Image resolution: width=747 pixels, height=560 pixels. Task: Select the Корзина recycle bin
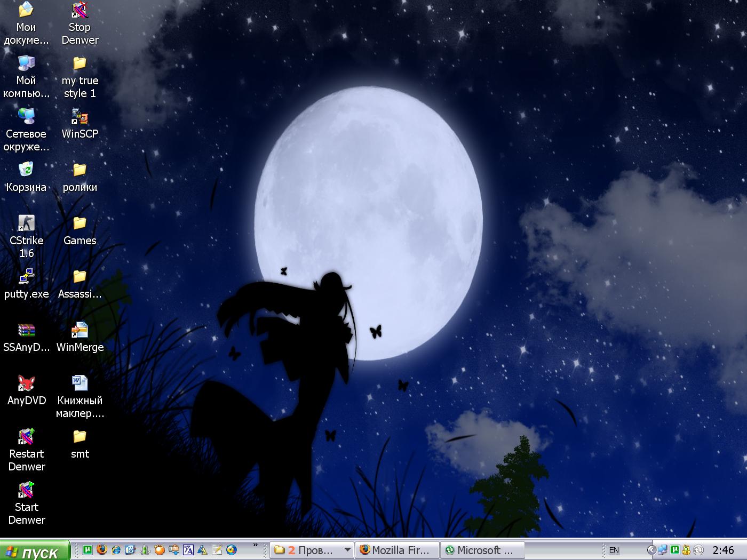(26, 177)
